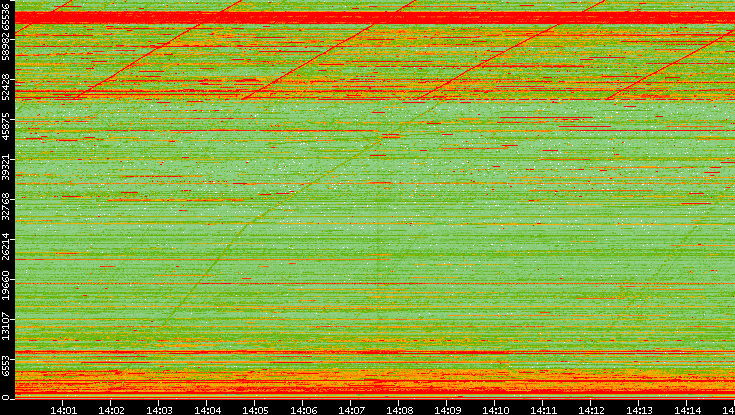Click the 14:11 time axis label
Image resolution: width=735 pixels, height=415 pixels.
click(543, 410)
